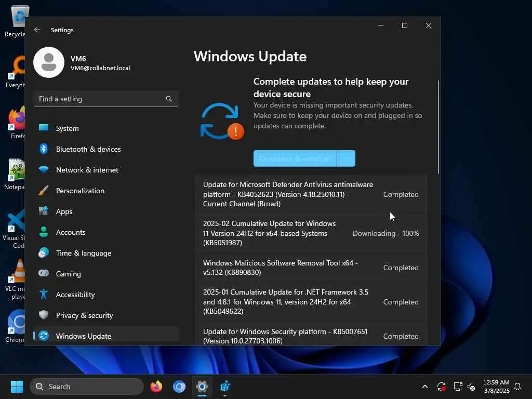Screen dimensions: 532x399
Task: Select Bluetooth & devices in navigation
Action: (x=106, y=149)
